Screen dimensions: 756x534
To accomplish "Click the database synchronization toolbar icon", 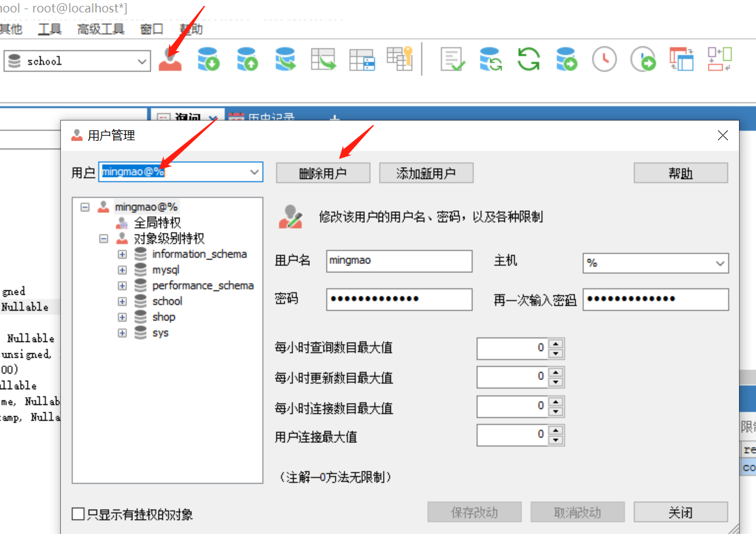I will tap(491, 60).
